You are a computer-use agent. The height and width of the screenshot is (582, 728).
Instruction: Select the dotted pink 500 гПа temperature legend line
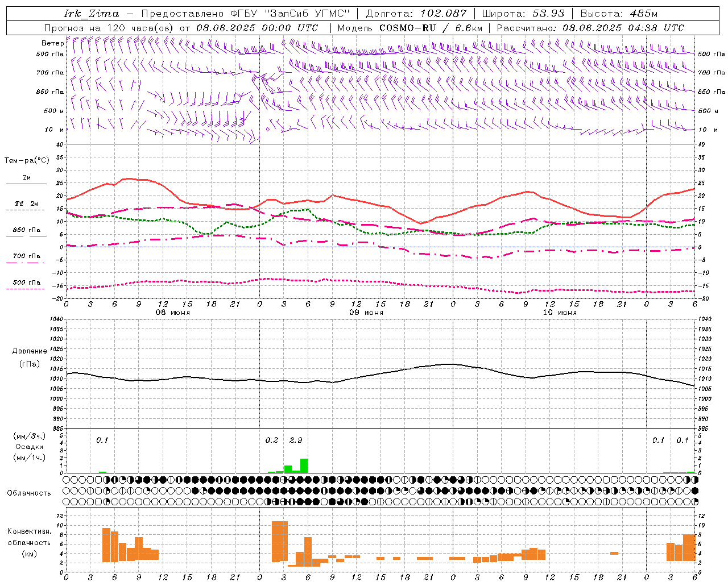[x=25, y=289]
